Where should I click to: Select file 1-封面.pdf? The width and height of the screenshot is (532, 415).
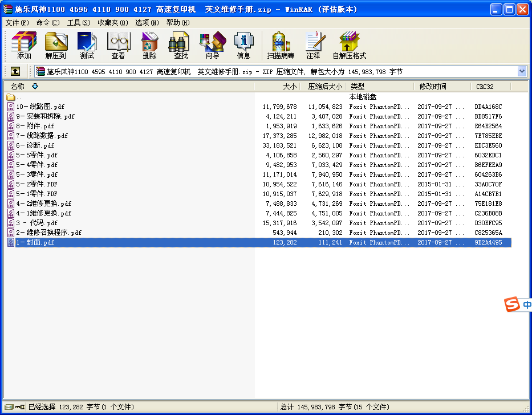[x=35, y=242]
